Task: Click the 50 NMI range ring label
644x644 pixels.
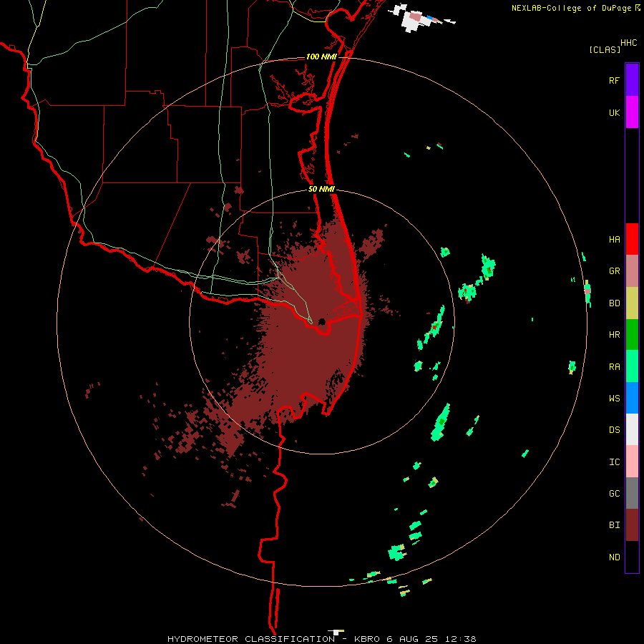Action: [x=321, y=190]
